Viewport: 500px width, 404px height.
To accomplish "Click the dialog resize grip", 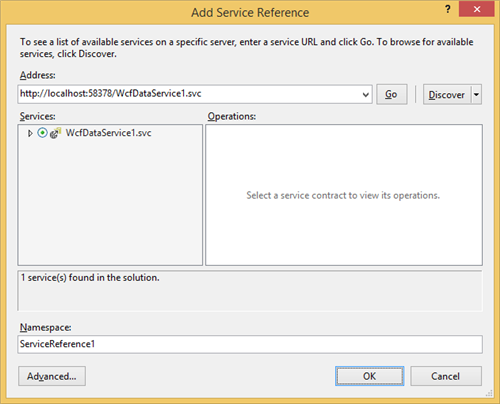I will pyautogui.click(x=489, y=394).
